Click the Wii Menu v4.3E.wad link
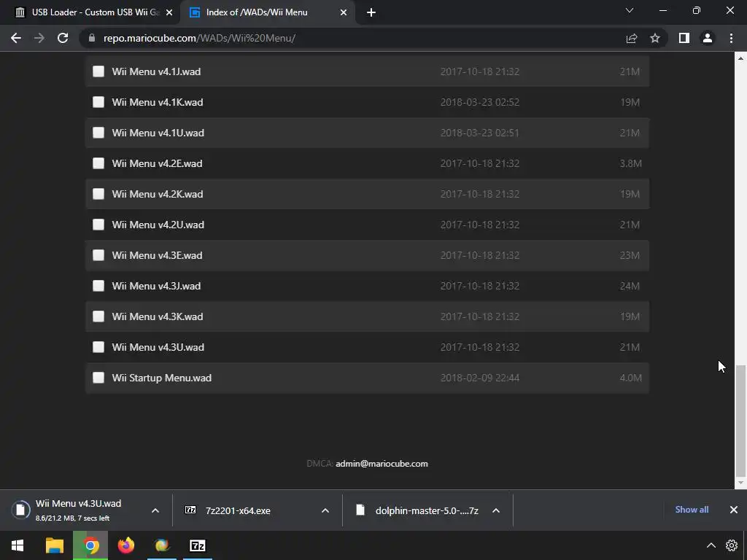Screen dimensions: 747x560 pyautogui.click(x=158, y=255)
